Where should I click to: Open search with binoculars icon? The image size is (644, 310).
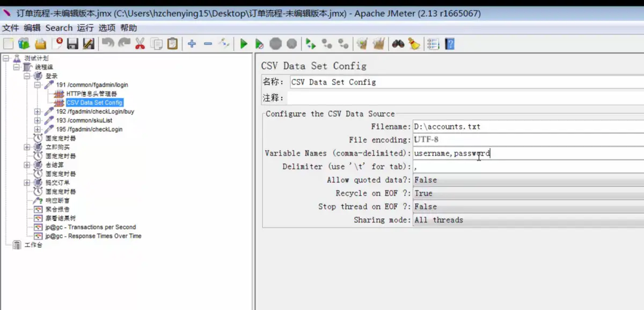coord(398,44)
